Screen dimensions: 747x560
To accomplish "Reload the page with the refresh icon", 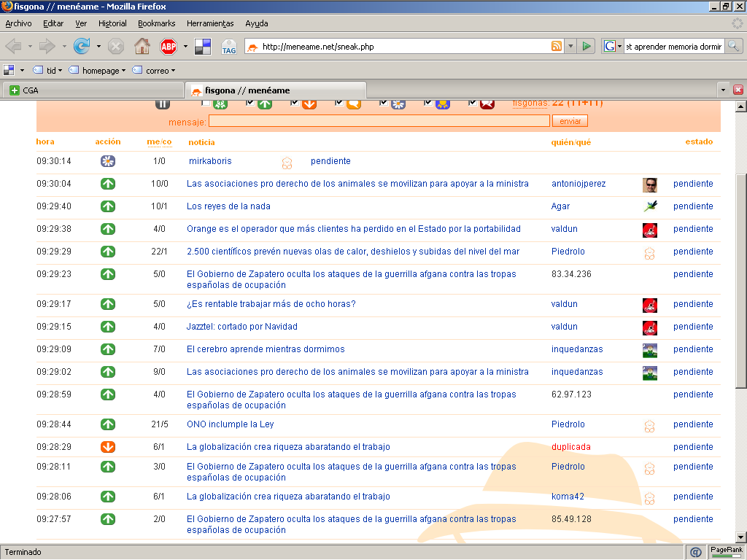I will (82, 47).
